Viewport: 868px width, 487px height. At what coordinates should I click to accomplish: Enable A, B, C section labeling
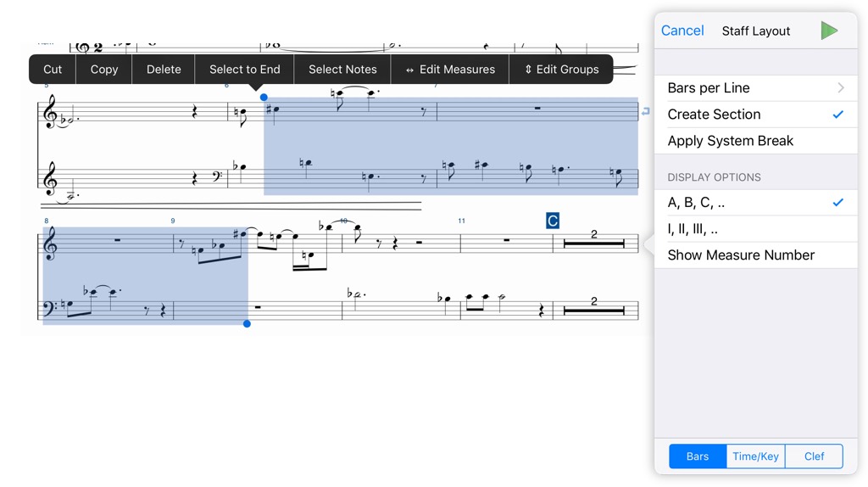[756, 203]
